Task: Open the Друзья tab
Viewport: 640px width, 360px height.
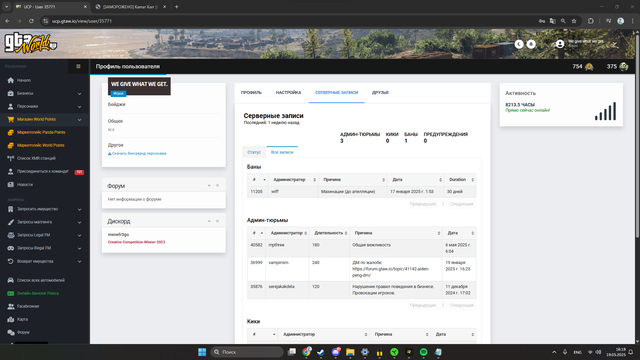Action: click(x=380, y=93)
